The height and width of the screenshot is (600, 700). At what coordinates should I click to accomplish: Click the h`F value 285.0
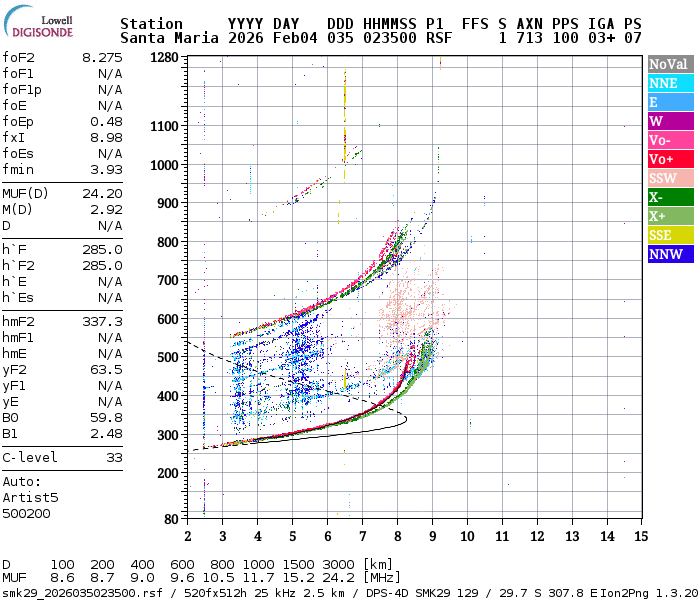click(102, 250)
